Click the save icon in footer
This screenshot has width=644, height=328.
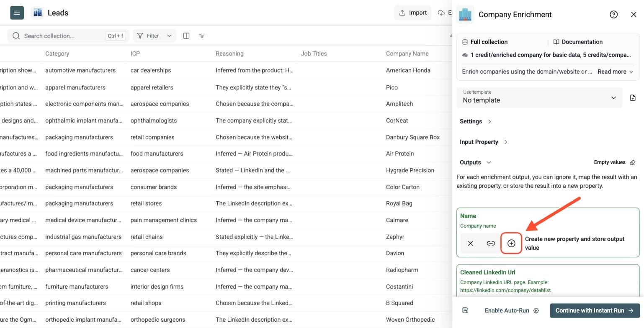pos(465,310)
